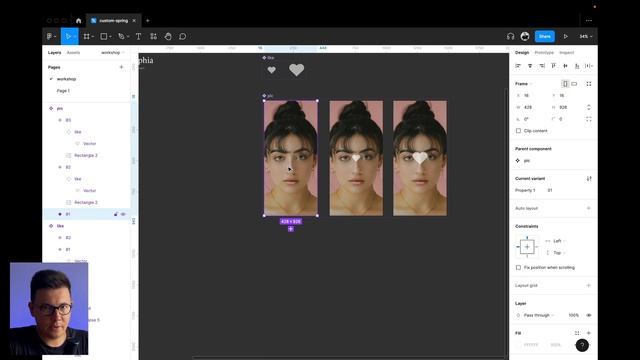Set frame orientation to portrait
640x360 pixels.
tap(565, 84)
